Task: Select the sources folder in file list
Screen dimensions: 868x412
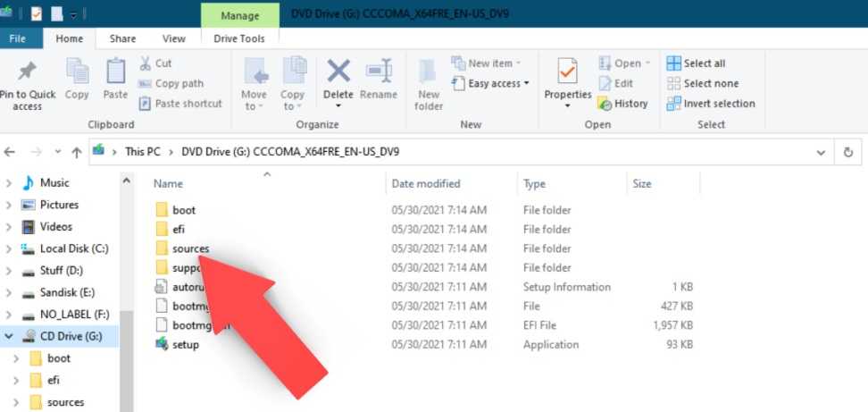Action: pyautogui.click(x=190, y=248)
